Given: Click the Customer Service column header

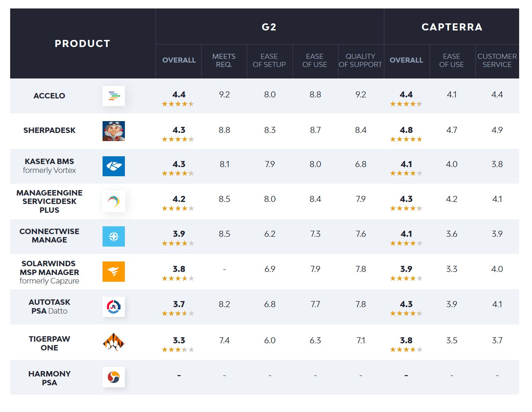Looking at the screenshot, I should point(497,61).
